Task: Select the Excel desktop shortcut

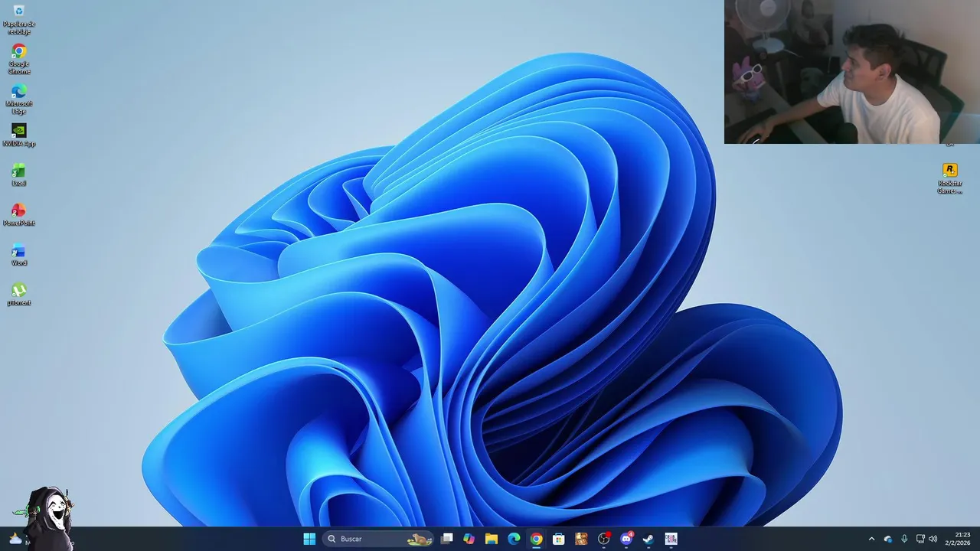Action: click(19, 175)
